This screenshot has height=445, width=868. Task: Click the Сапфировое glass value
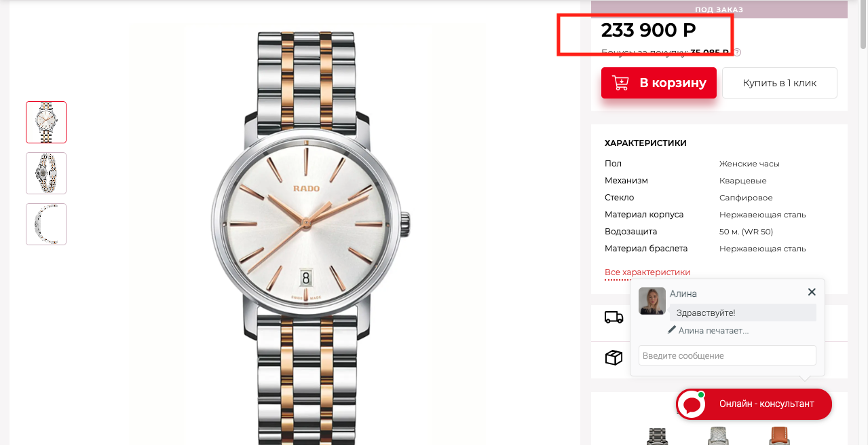pos(746,198)
